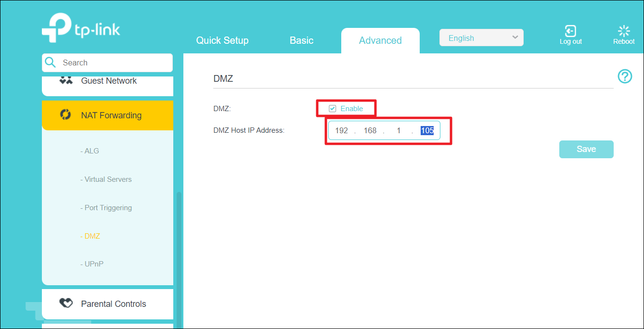The image size is (644, 329).
Task: Click the NAT Forwarding icon
Action: (x=65, y=115)
